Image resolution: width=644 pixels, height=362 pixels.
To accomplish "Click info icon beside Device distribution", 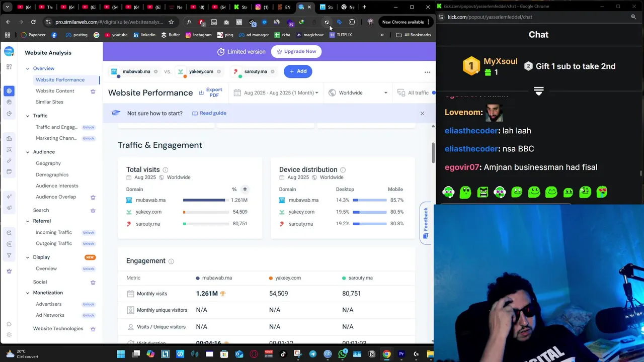I will tap(343, 170).
